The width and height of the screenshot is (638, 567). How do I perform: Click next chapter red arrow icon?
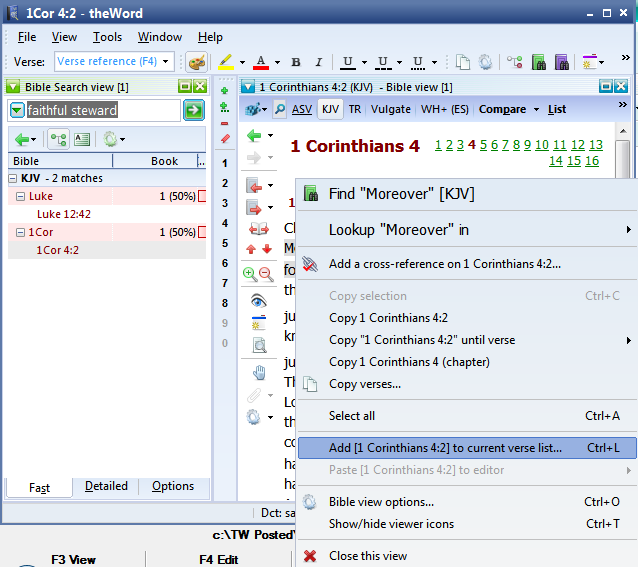[x=255, y=208]
